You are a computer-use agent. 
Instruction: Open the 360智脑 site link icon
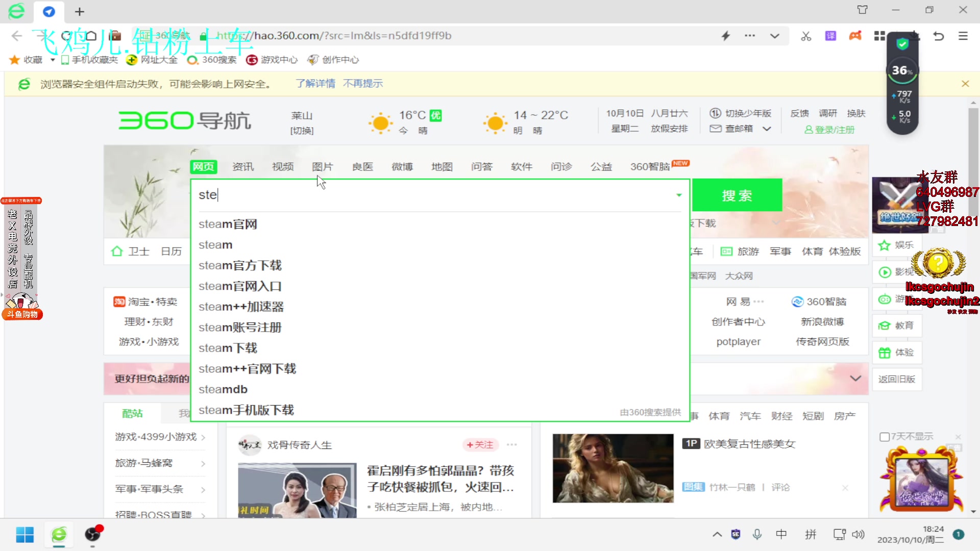tap(797, 302)
